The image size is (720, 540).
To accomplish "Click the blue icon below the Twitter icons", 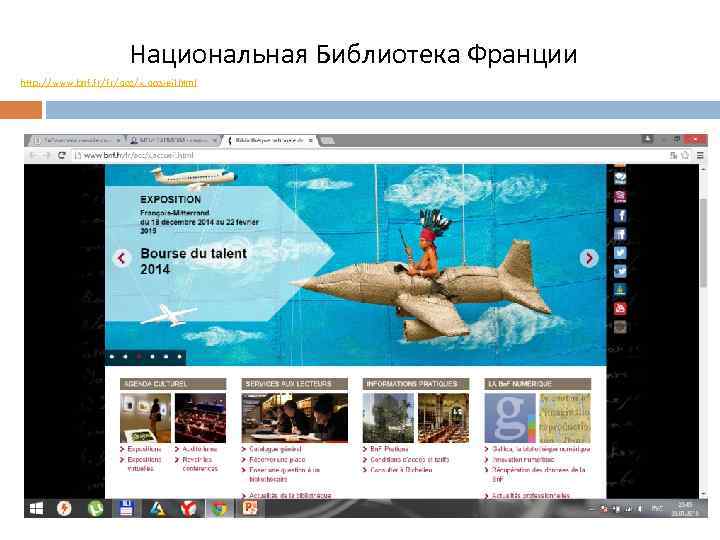I will (x=620, y=290).
